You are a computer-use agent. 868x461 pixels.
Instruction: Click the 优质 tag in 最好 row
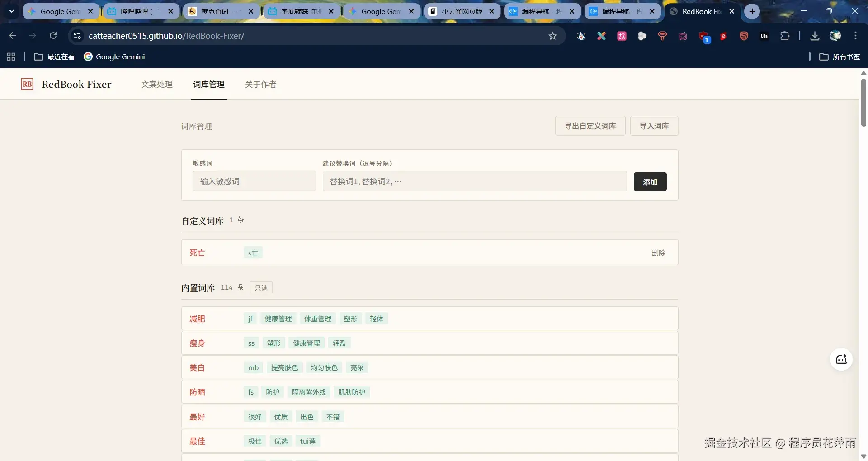pos(281,417)
